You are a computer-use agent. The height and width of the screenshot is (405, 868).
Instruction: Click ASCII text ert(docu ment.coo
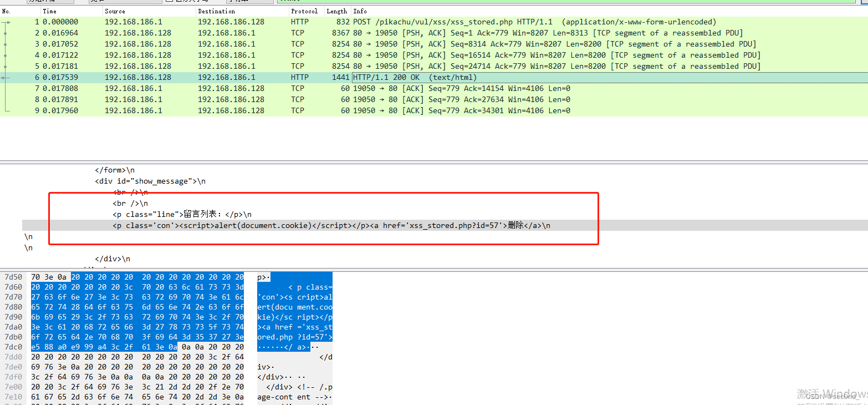(295, 307)
